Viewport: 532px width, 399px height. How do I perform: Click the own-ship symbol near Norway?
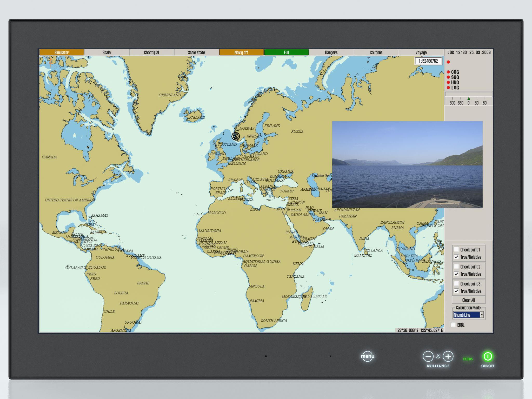[236, 136]
